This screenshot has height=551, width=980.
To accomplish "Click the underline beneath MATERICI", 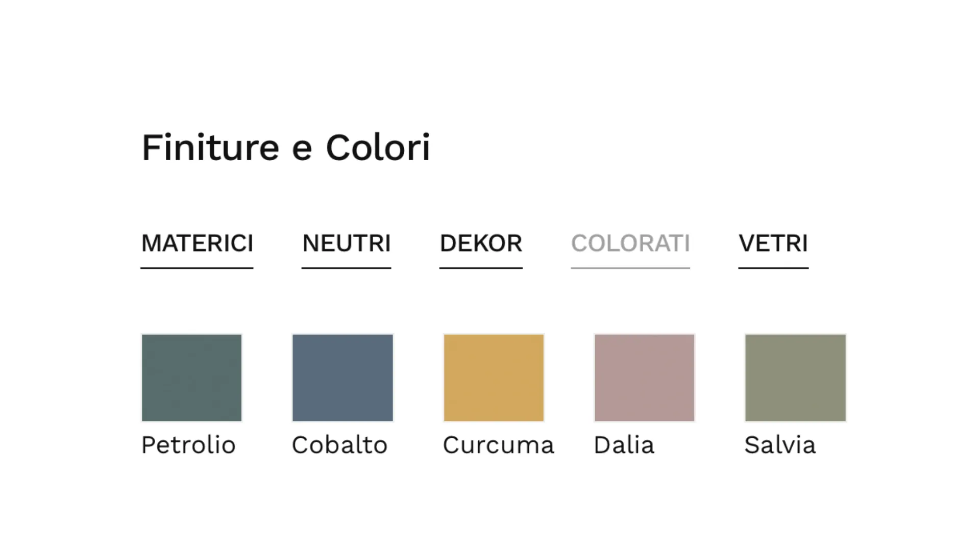I will tap(197, 268).
